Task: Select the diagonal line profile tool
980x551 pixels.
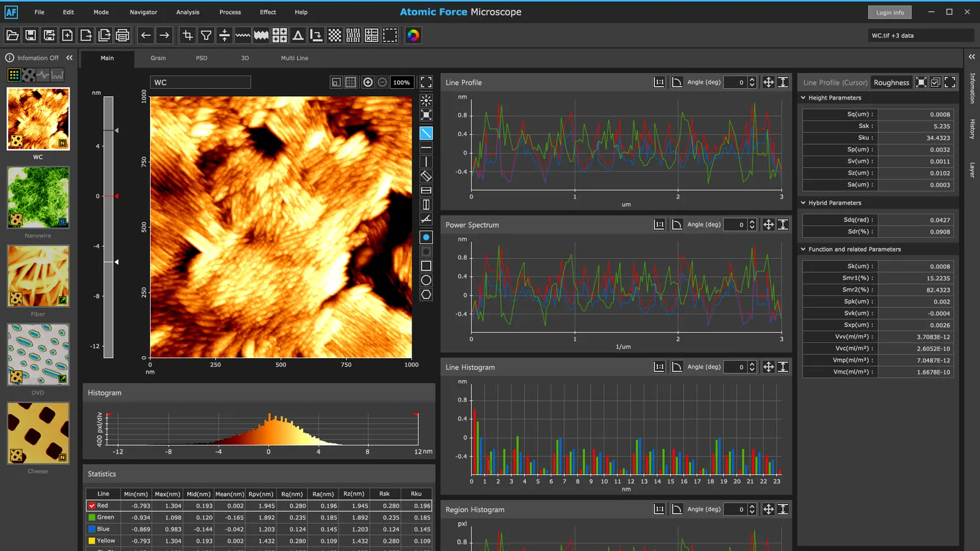Action: coord(426,133)
